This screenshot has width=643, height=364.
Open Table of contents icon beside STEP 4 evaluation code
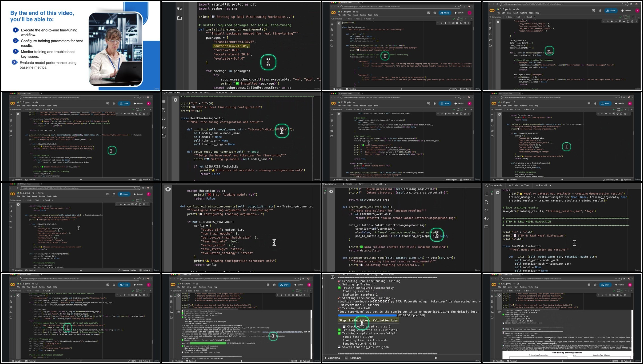click(x=486, y=194)
